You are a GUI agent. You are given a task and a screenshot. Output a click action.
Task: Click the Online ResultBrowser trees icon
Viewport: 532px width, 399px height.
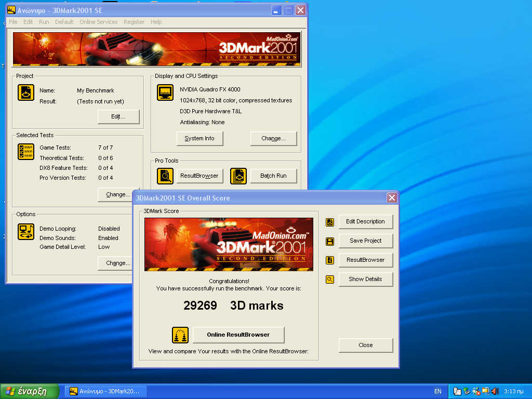(180, 335)
